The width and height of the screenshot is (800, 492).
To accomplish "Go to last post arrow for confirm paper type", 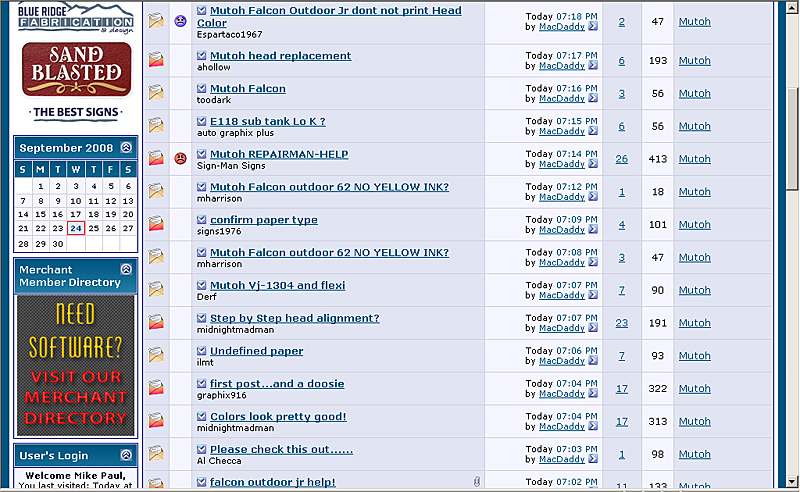I will 593,229.
